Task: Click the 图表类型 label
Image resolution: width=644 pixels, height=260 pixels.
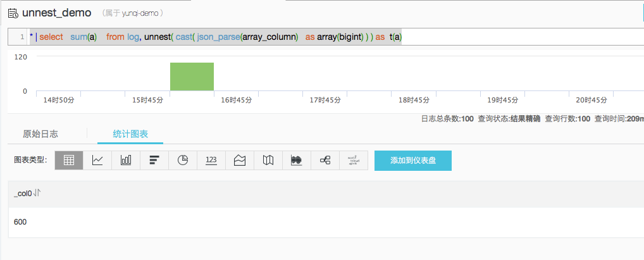Action: (x=31, y=160)
